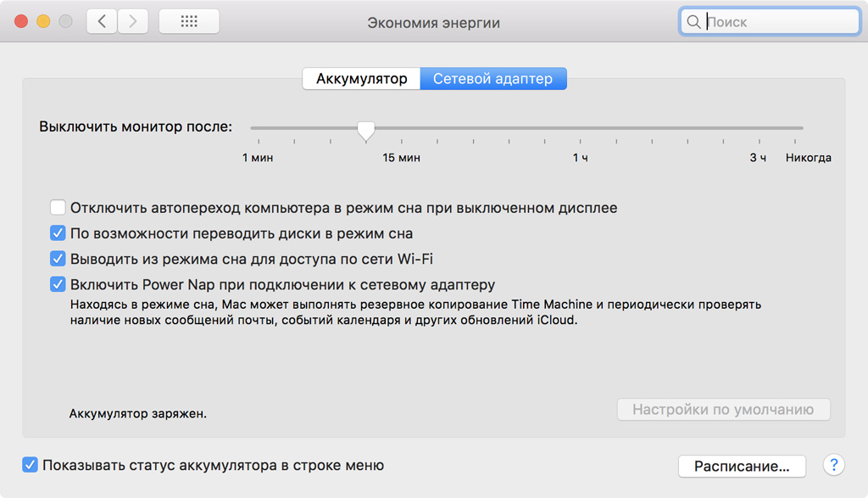Select the Сетевой адаптер tab
868x498 pixels.
coord(492,79)
